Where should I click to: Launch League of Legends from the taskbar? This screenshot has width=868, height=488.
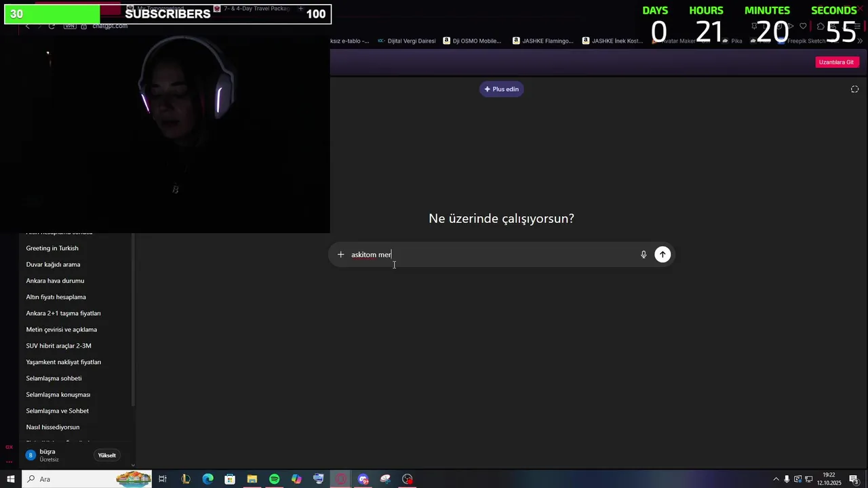[x=185, y=479]
